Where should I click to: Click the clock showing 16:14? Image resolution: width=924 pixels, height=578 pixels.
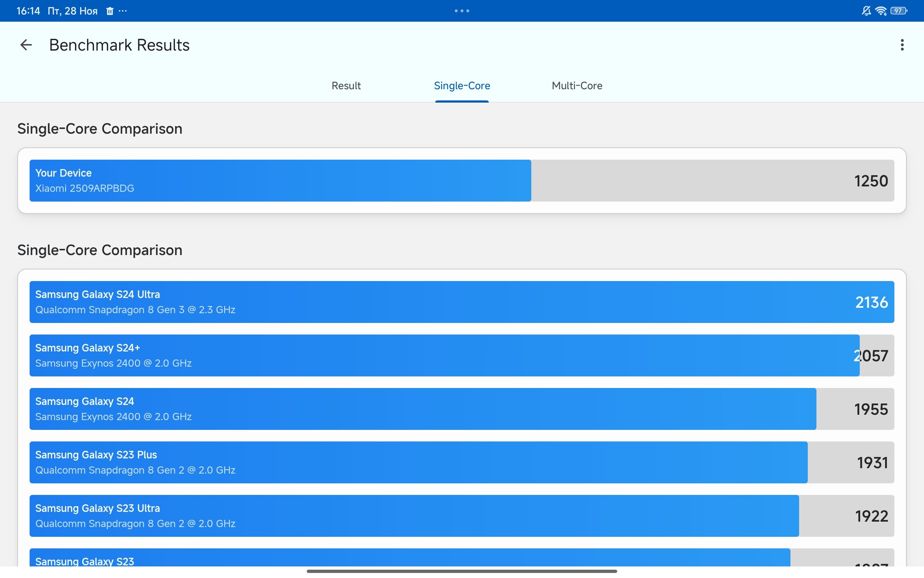point(28,11)
